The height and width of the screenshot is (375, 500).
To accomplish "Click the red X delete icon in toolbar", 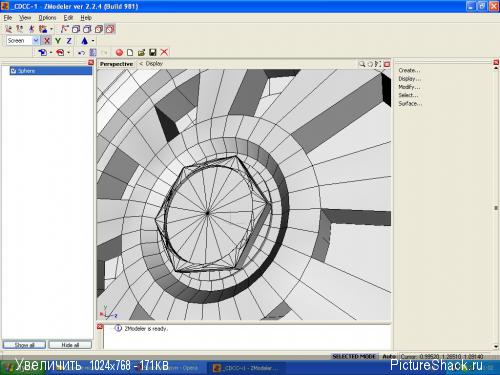I will [x=164, y=52].
